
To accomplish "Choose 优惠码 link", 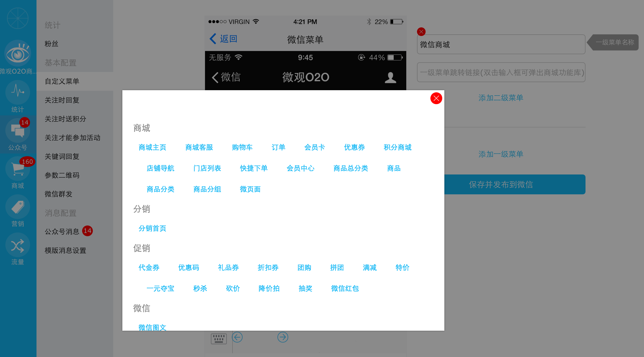I will tap(189, 268).
